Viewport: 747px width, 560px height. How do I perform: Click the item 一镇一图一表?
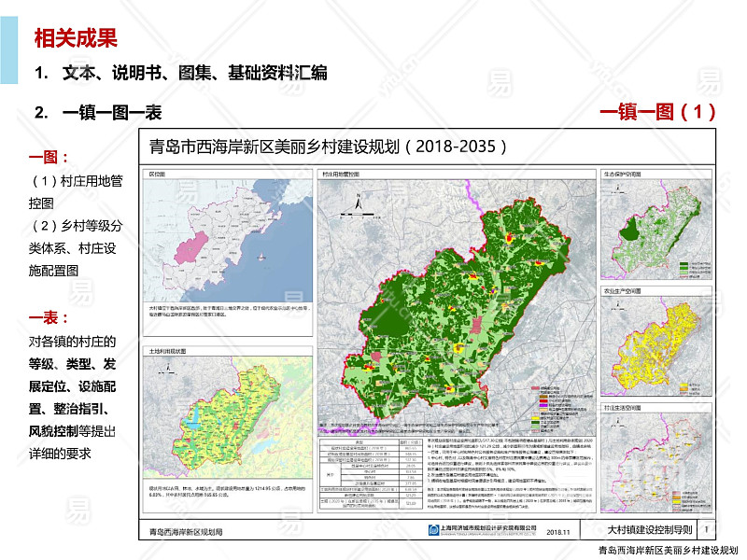pyautogui.click(x=112, y=112)
